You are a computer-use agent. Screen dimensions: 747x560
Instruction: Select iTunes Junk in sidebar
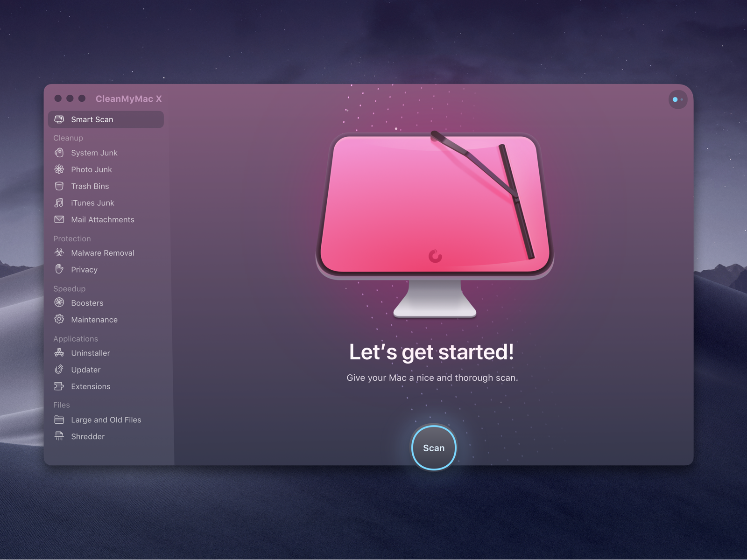106,203
